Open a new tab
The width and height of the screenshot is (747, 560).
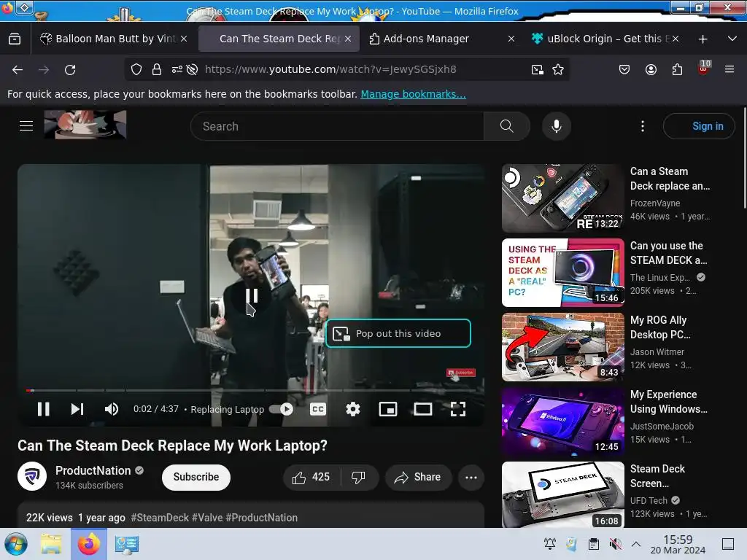703,39
